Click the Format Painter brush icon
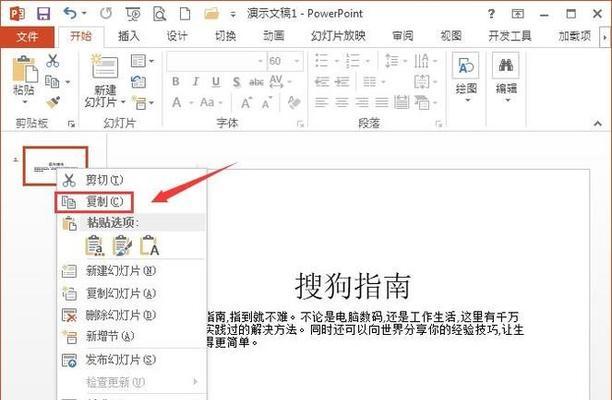The height and width of the screenshot is (400, 612). (x=53, y=102)
